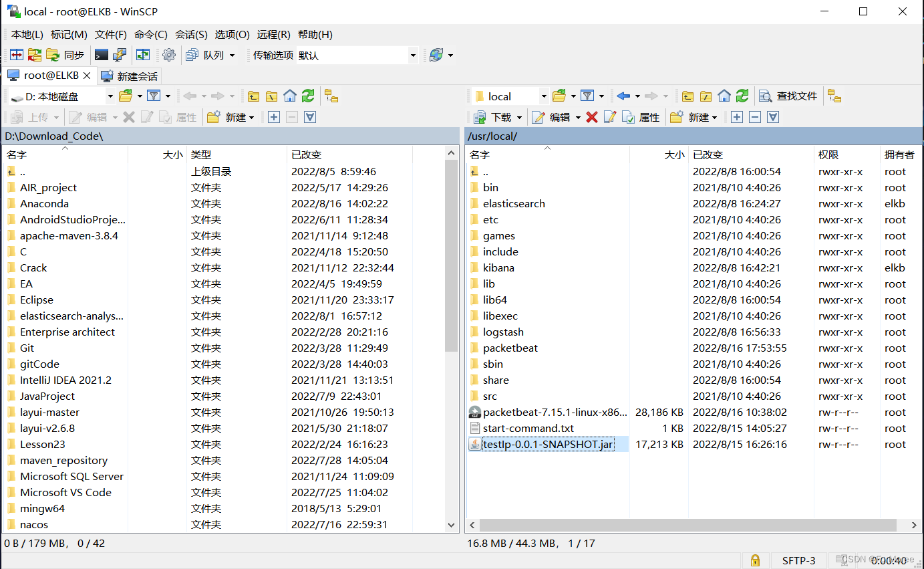The width and height of the screenshot is (924, 569).
Task: Open the 会话(S) menu
Action: click(x=191, y=34)
